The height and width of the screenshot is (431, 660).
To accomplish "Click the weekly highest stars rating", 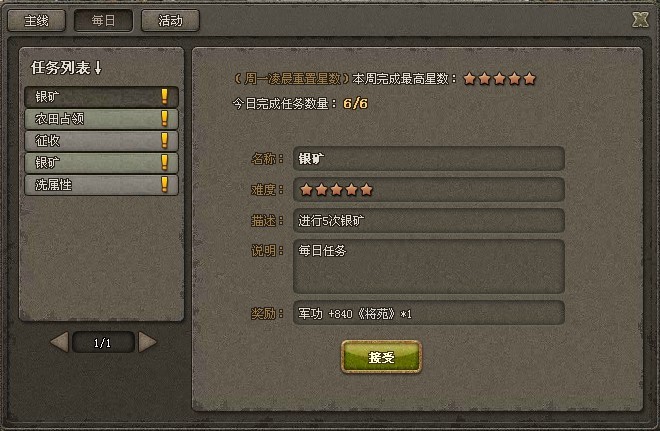I will click(x=500, y=79).
